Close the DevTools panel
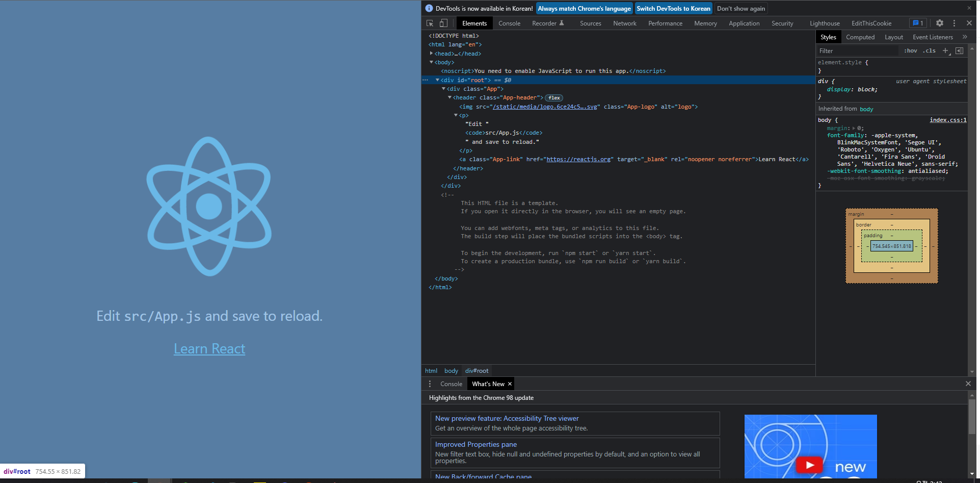Viewport: 980px width, 483px height. pyautogui.click(x=969, y=23)
